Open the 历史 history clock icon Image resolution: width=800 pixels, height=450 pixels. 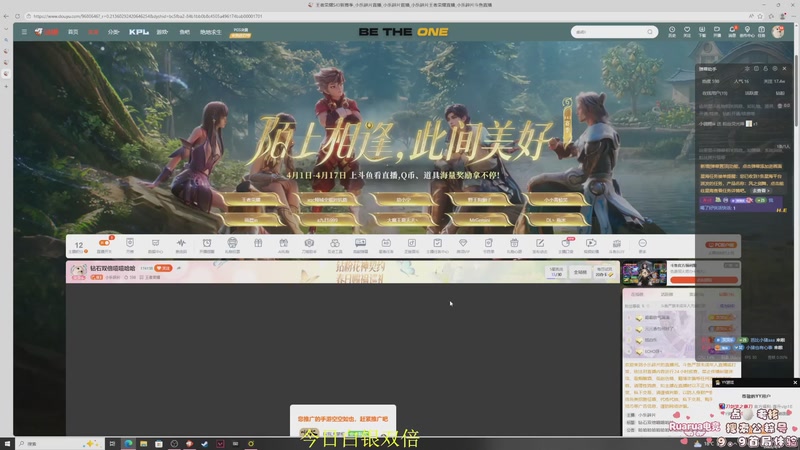point(672,32)
